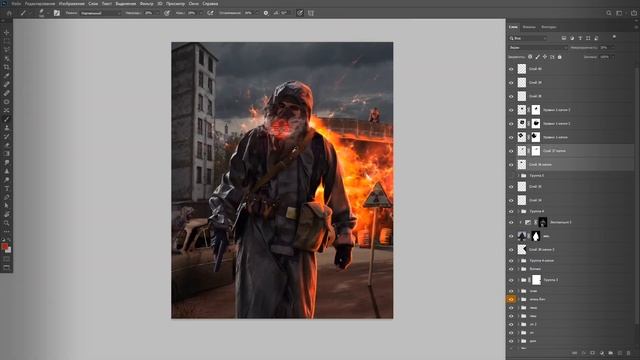The image size is (640, 360).
Task: Add a layer mask from panel bottom
Action: (x=593, y=353)
